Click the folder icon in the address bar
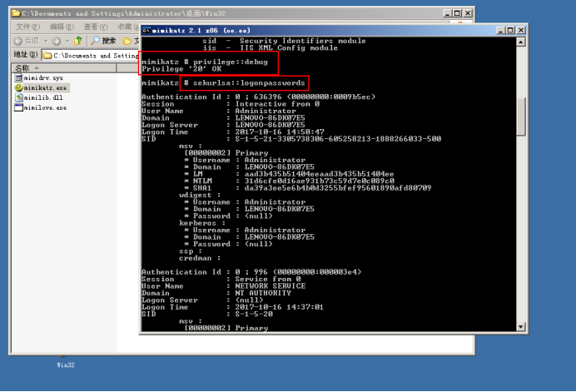 (x=47, y=56)
